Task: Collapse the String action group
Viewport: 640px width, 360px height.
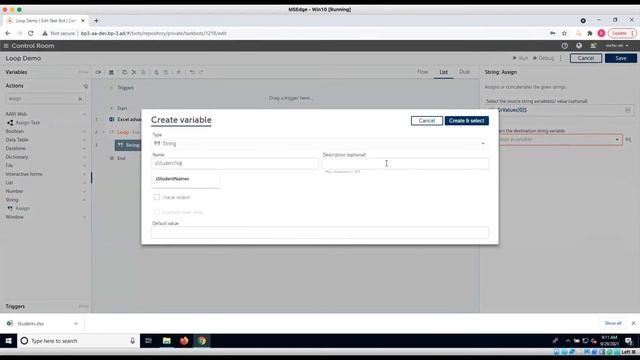Action: [84, 200]
